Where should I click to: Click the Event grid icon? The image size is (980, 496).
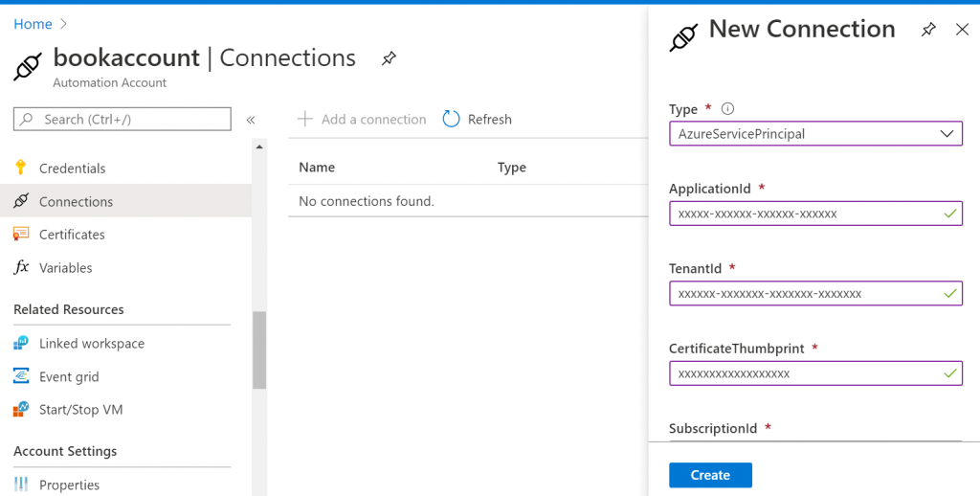pyautogui.click(x=21, y=377)
